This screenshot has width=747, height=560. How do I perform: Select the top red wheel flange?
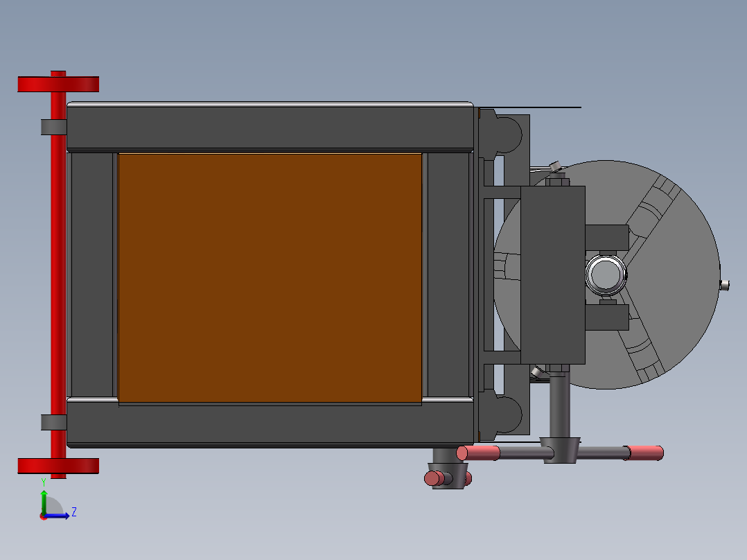(58, 84)
